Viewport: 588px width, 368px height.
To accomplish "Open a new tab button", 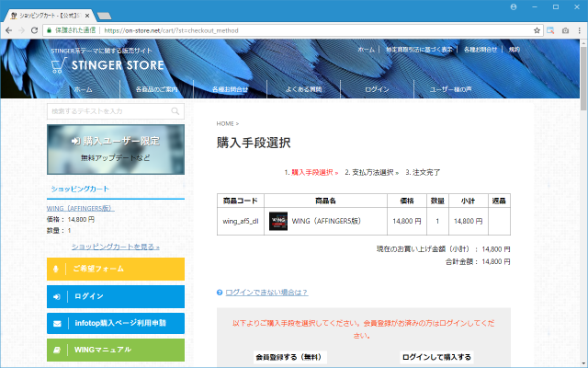I will point(104,16).
